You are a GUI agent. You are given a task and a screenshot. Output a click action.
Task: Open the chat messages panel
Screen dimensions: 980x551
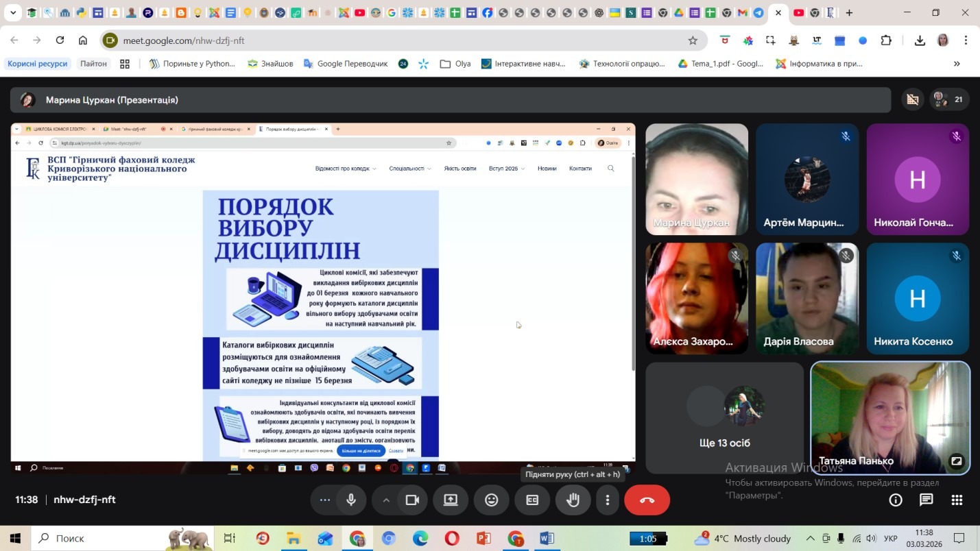pyautogui.click(x=926, y=500)
